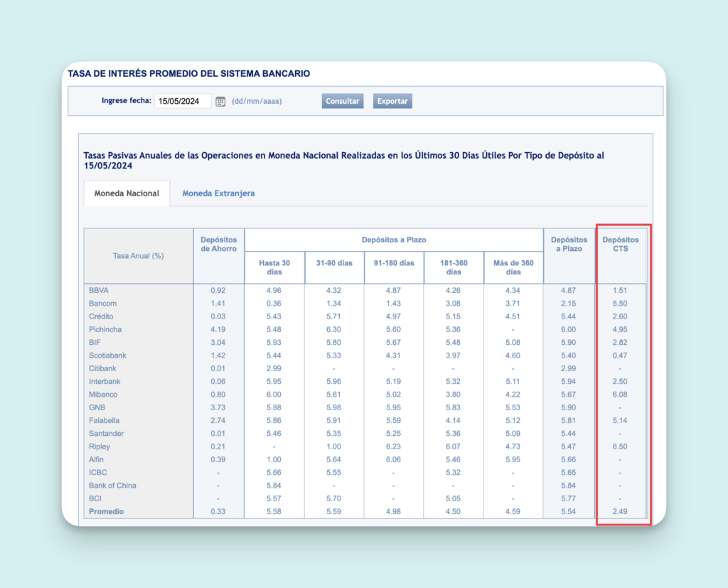
Task: Click Ripley's 91-180 días rate '6.23'
Action: click(393, 447)
